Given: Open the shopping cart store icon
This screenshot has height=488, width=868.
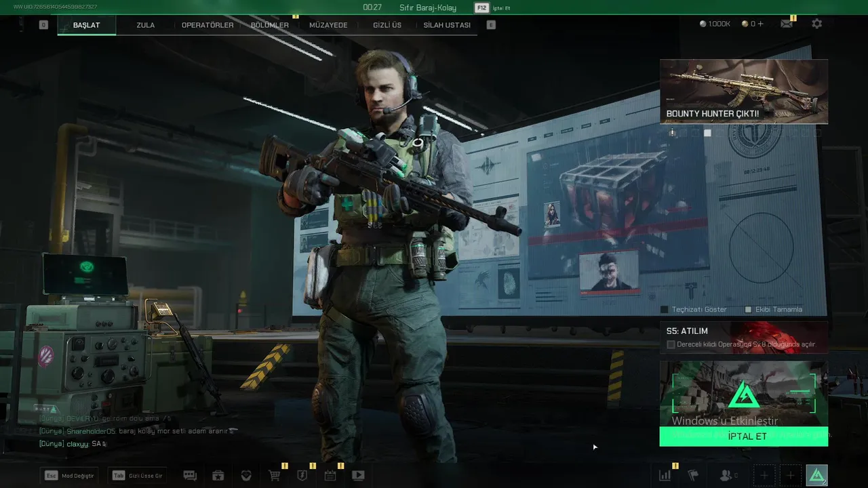Looking at the screenshot, I should tap(275, 476).
